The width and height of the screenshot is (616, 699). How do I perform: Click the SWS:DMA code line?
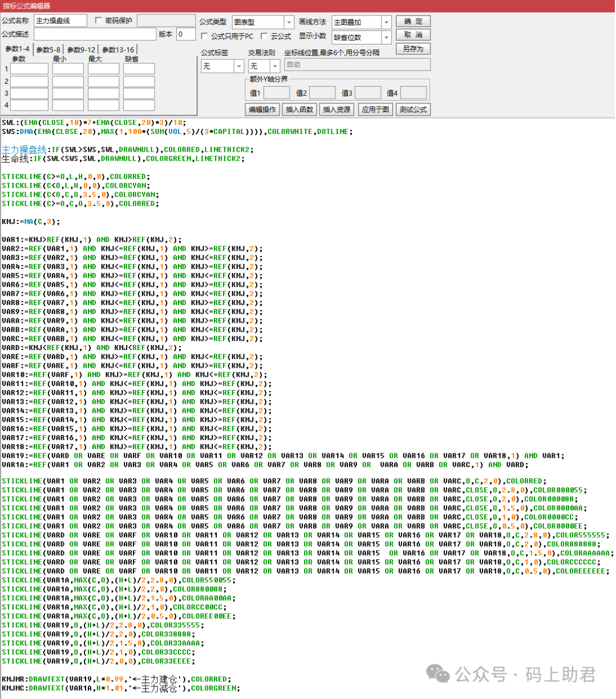click(x=177, y=132)
